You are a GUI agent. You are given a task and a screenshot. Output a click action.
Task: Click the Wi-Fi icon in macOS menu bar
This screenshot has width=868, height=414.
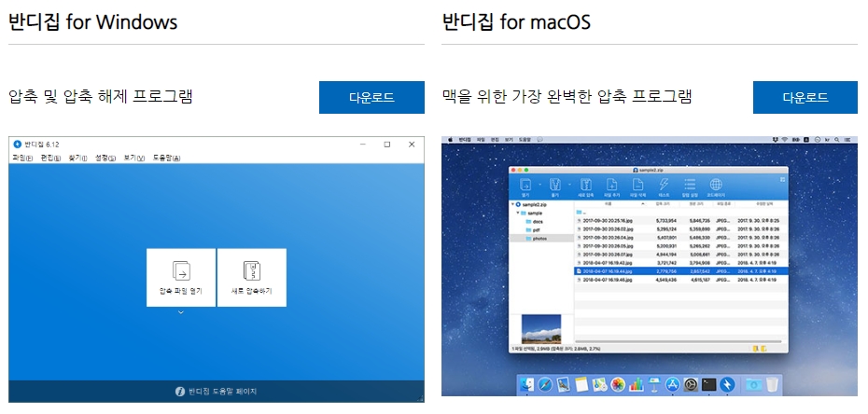coord(784,140)
